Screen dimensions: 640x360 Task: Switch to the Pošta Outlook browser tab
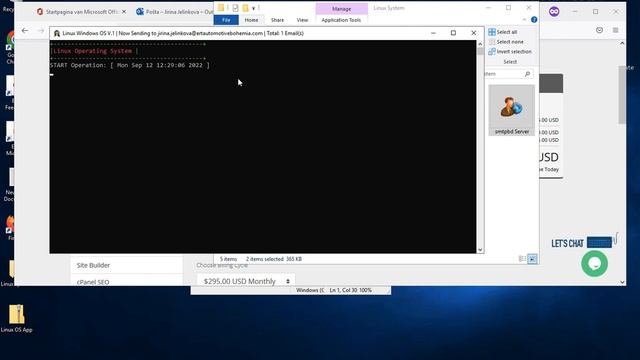(175, 12)
